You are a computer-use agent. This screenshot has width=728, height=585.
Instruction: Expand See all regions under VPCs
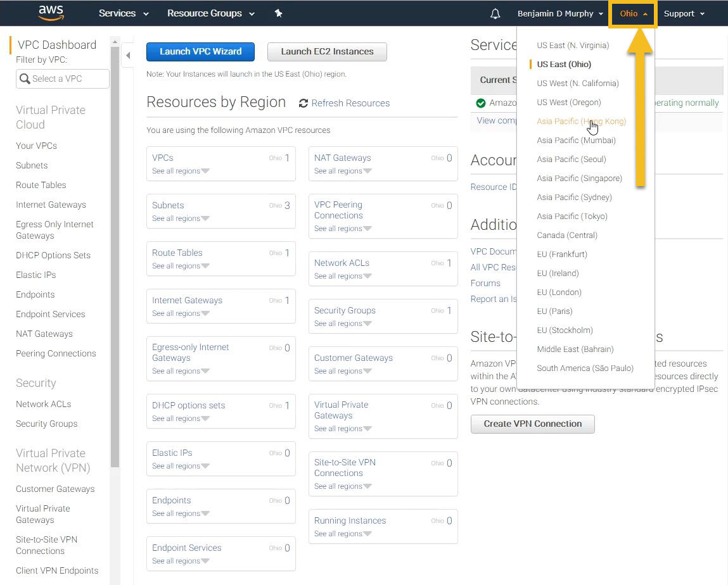181,171
